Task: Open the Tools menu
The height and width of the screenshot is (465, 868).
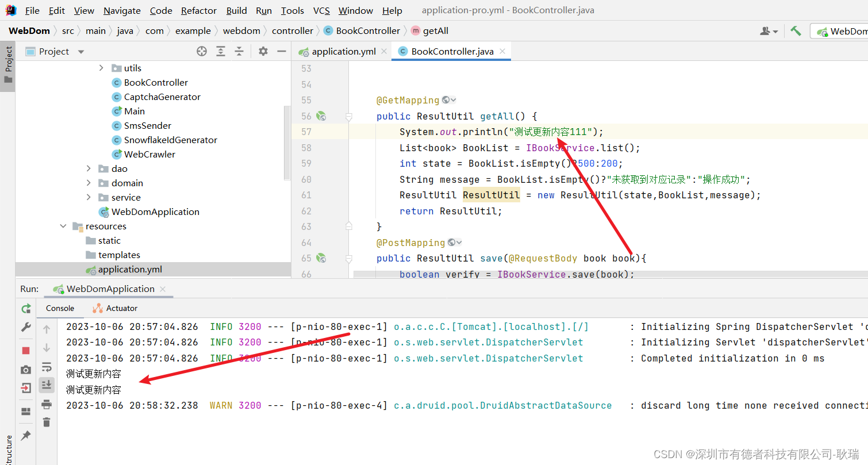Action: tap(293, 10)
